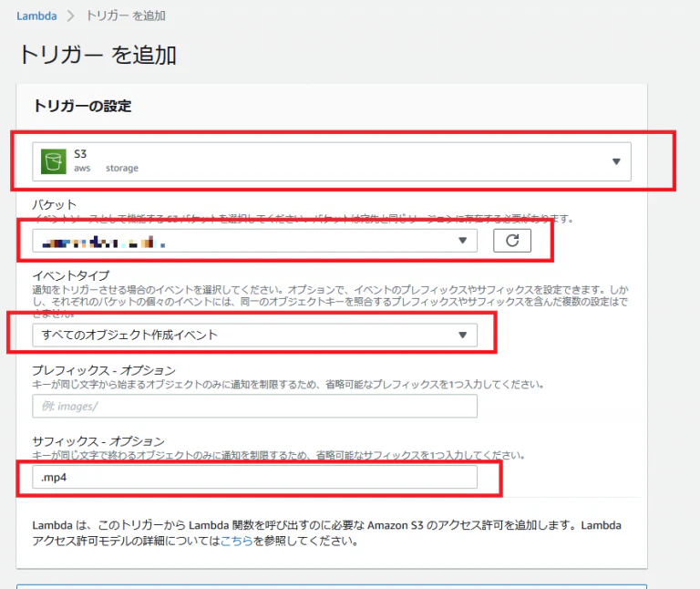Image resolution: width=700 pixels, height=589 pixels.
Task: Focus the プレフィックス input field
Action: 254,406
